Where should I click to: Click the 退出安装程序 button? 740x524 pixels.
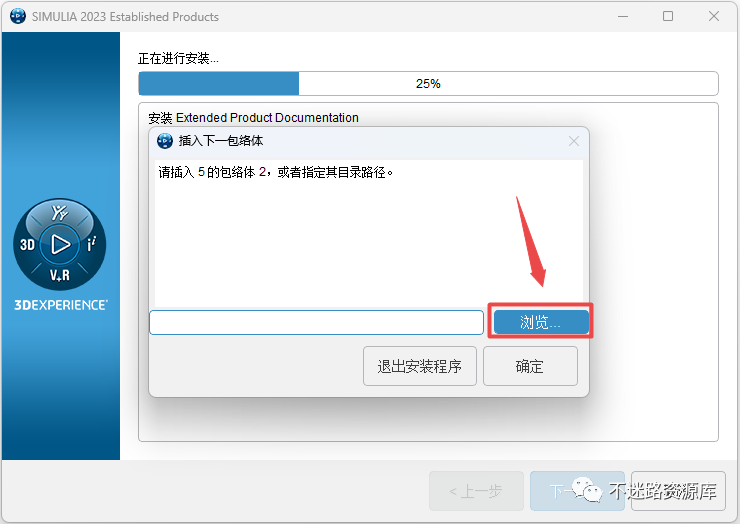coord(420,366)
